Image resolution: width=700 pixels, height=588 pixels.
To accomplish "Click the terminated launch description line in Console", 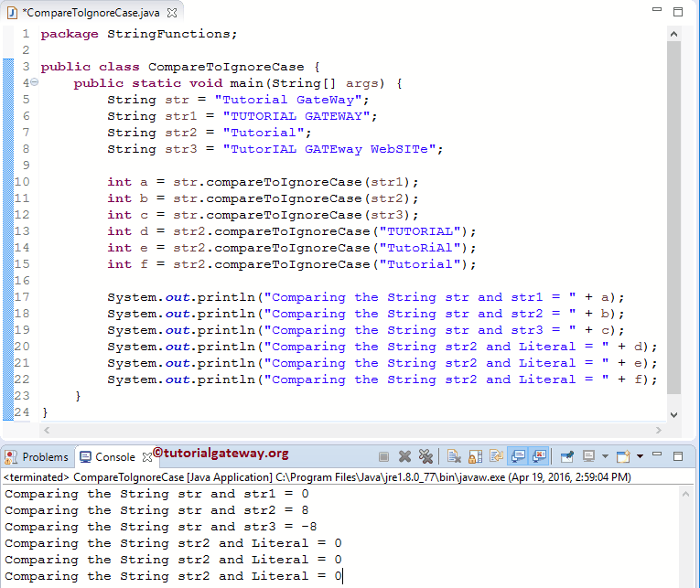I will point(318,477).
